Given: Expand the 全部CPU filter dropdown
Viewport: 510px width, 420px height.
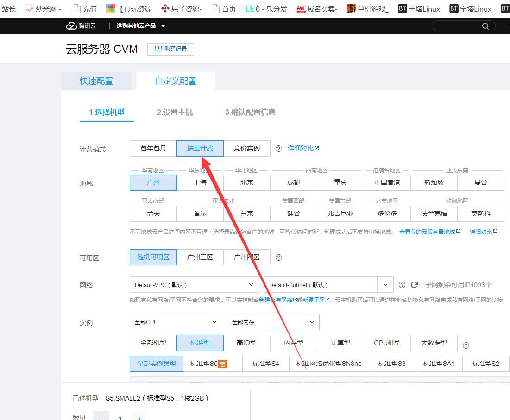Looking at the screenshot, I should tap(176, 322).
